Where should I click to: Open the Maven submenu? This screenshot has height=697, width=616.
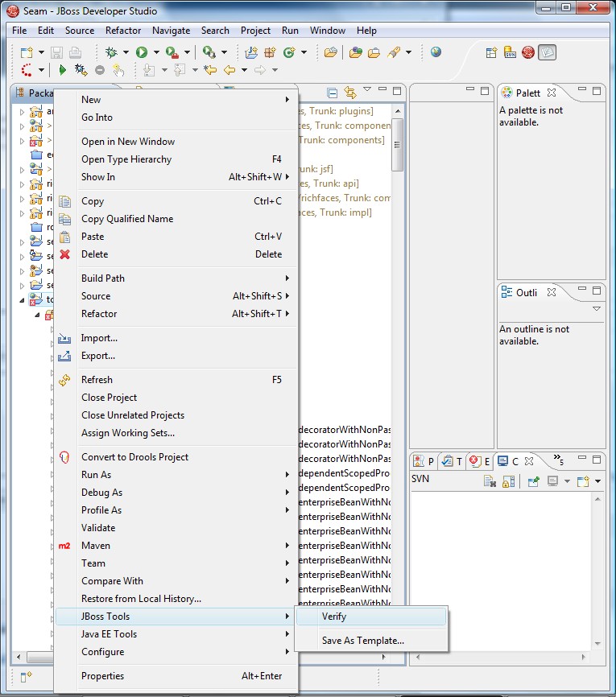[176, 546]
